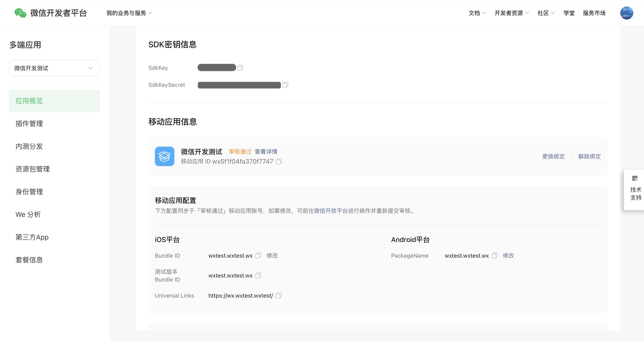Copy the mobile app ID wx5f1f04fa370f7747

[279, 161]
